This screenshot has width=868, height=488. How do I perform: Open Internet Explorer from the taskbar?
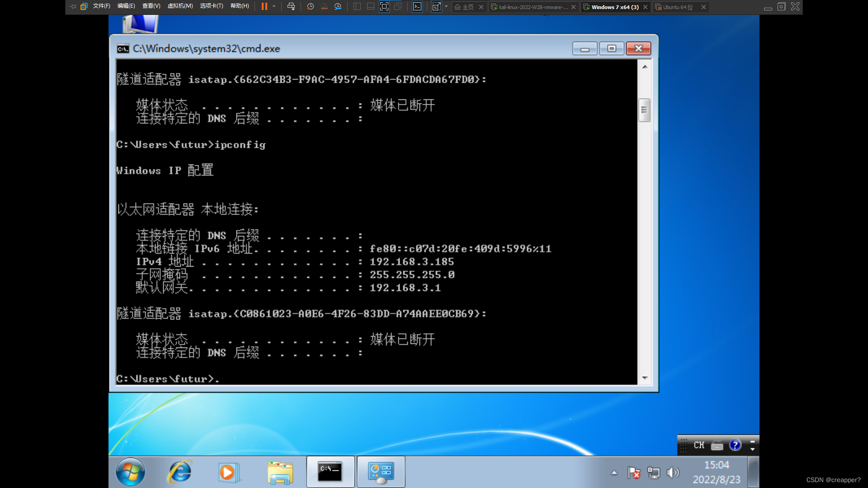(x=179, y=472)
